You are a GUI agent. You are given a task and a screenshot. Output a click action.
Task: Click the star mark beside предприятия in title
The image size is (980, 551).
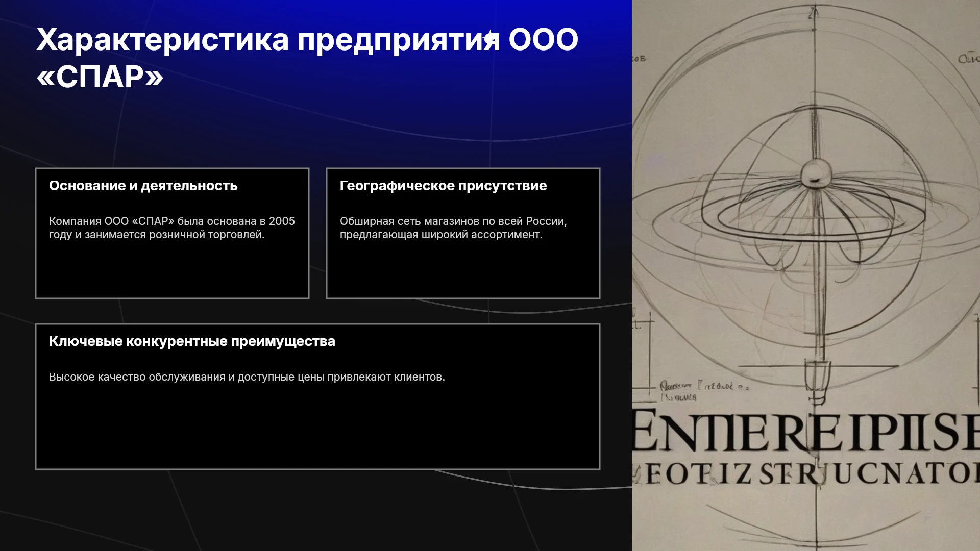[x=490, y=37]
